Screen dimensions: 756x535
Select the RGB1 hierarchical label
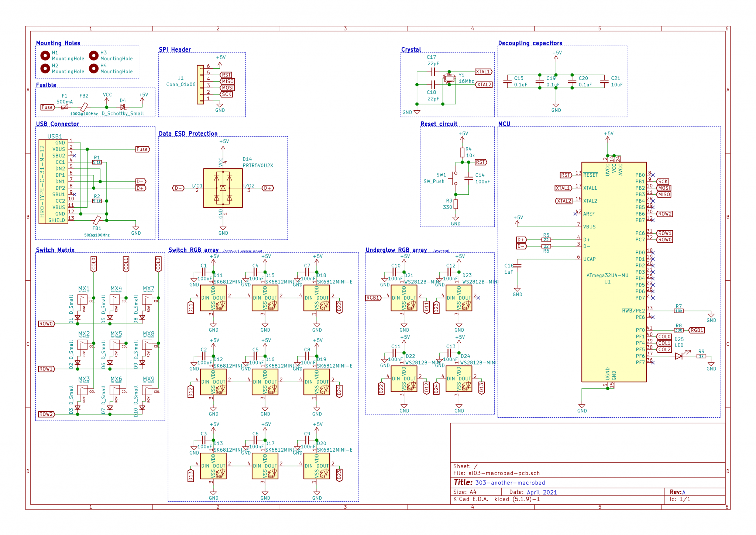click(x=374, y=298)
